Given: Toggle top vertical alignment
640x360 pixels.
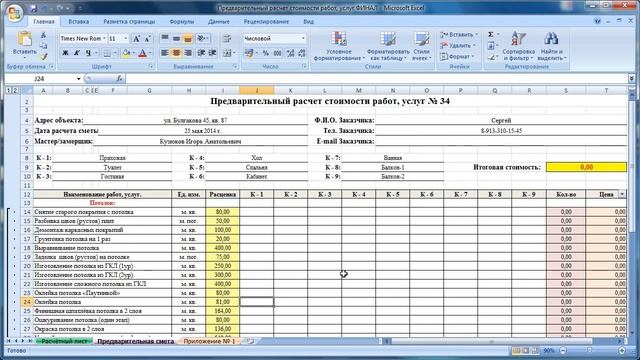Looking at the screenshot, I should coord(165,38).
